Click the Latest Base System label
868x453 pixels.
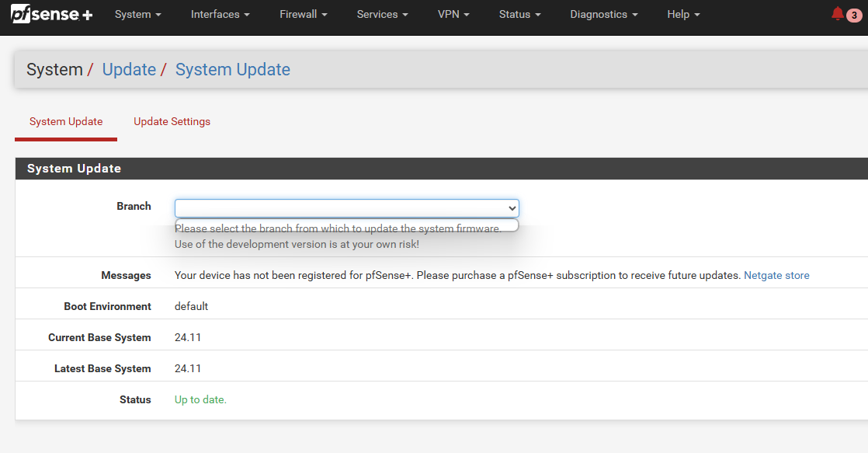pyautogui.click(x=102, y=368)
